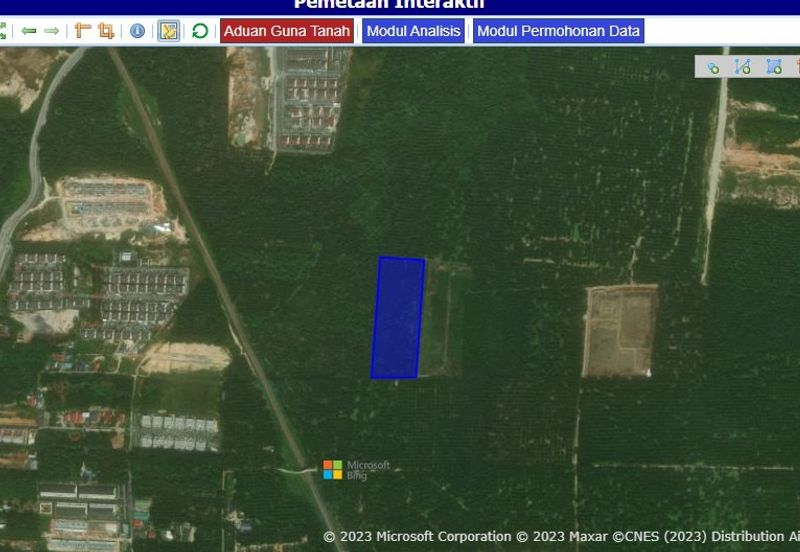Select the measure area tool

[105, 31]
